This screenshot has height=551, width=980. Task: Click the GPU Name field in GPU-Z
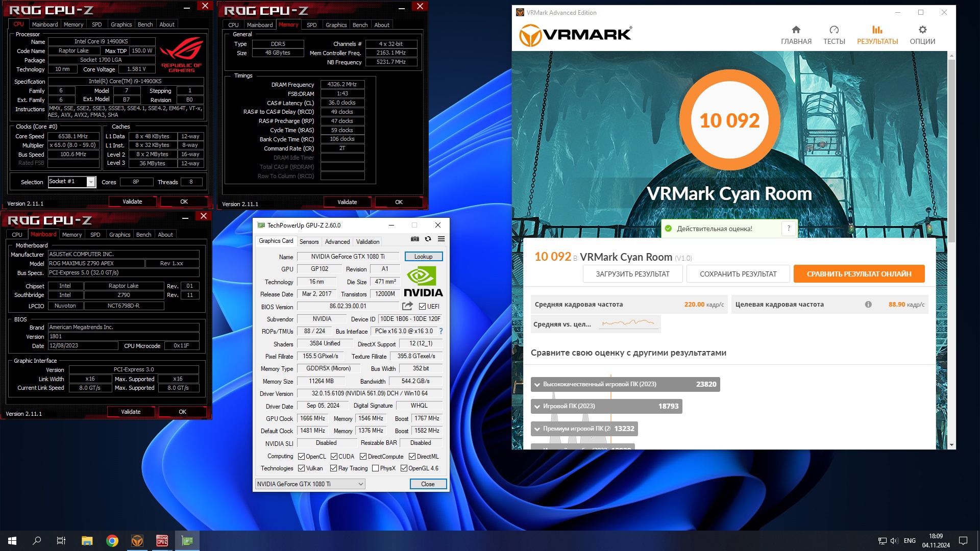click(349, 257)
